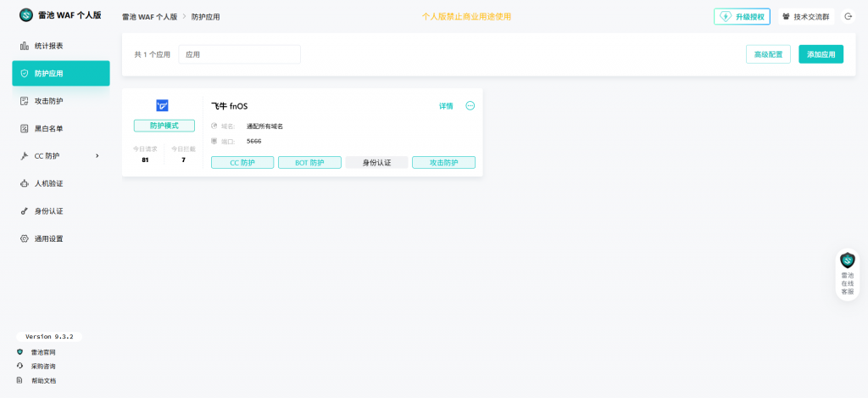
Task: Toggle the 防护模式 mode tag
Action: click(x=164, y=126)
